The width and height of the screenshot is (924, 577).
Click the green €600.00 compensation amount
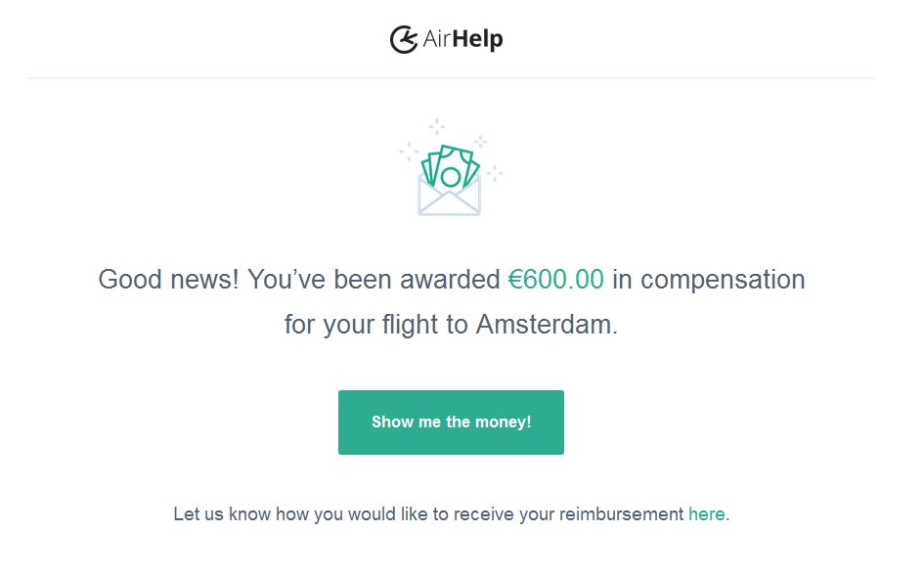pyautogui.click(x=555, y=280)
